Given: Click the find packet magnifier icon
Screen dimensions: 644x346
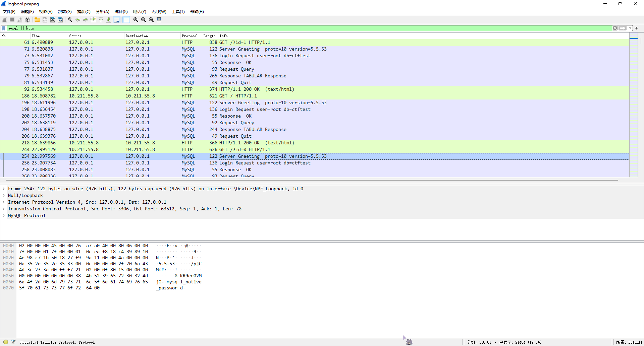Looking at the screenshot, I should 70,20.
